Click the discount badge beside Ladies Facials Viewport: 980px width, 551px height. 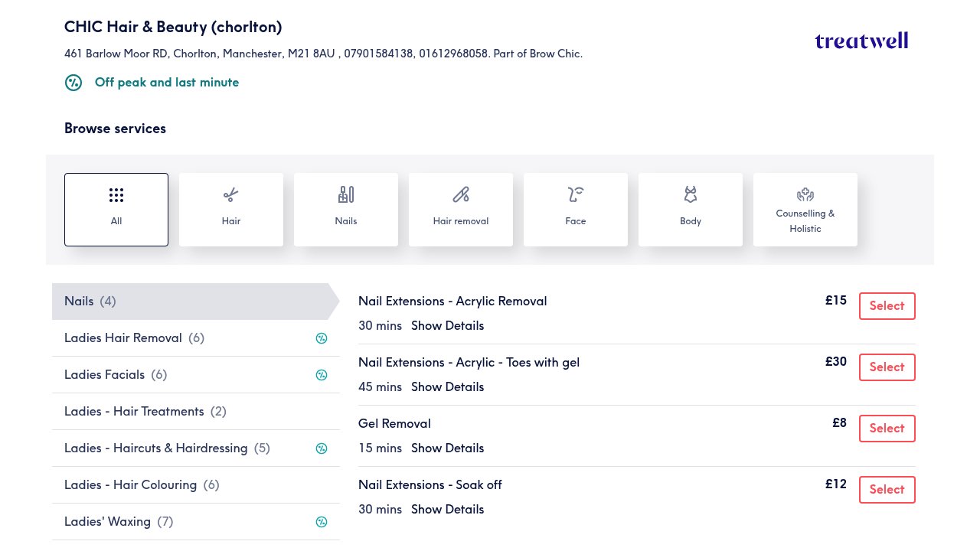tap(322, 375)
